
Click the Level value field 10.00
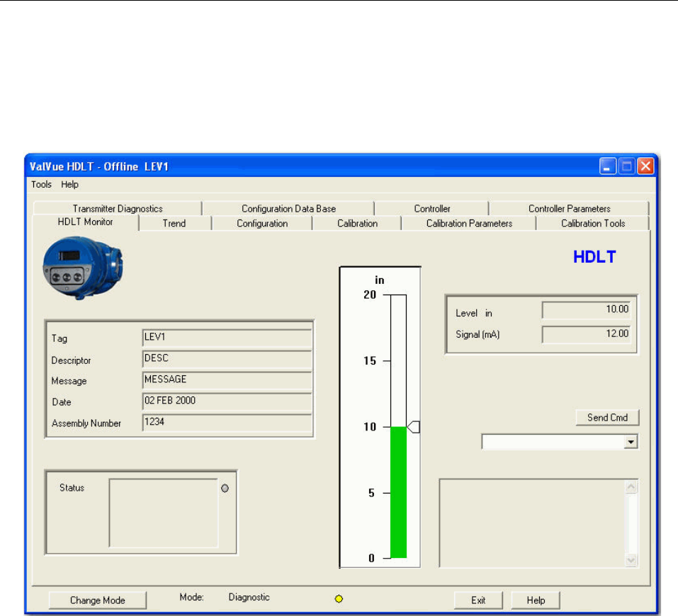pyautogui.click(x=587, y=310)
